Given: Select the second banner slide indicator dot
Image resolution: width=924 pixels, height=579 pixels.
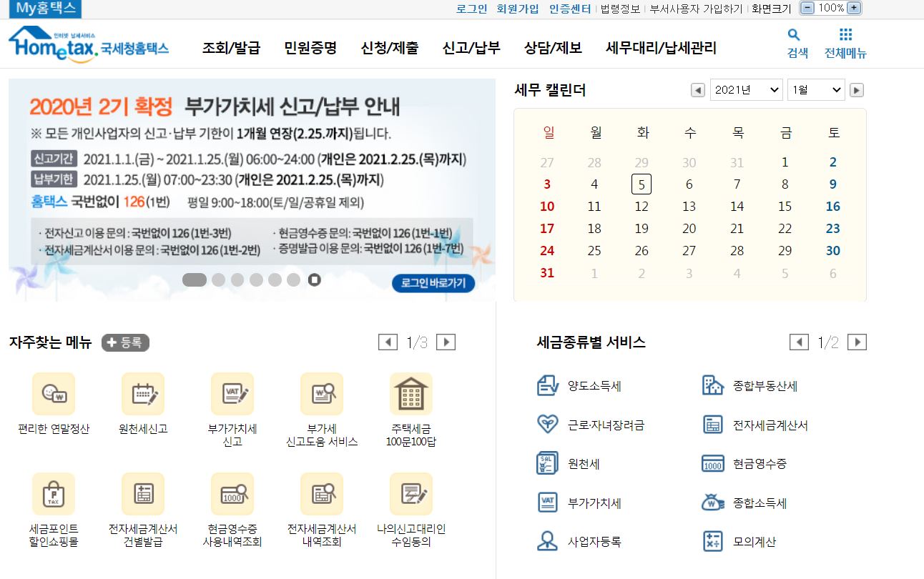Looking at the screenshot, I should point(219,279).
